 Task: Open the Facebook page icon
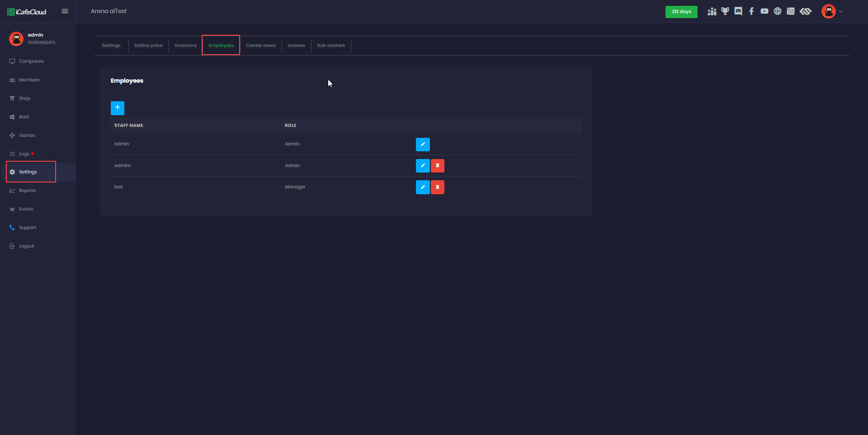pos(751,11)
